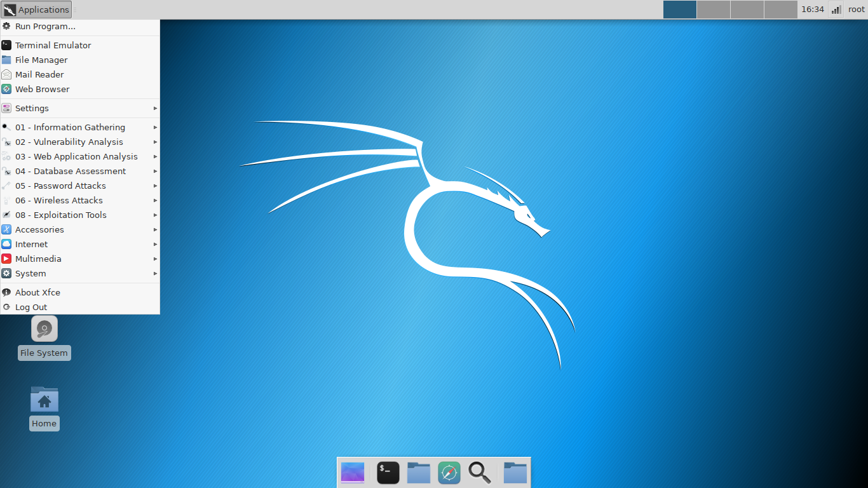The height and width of the screenshot is (488, 868).
Task: Open 02 - Vulnerability Analysis menu entry
Action: coord(79,142)
